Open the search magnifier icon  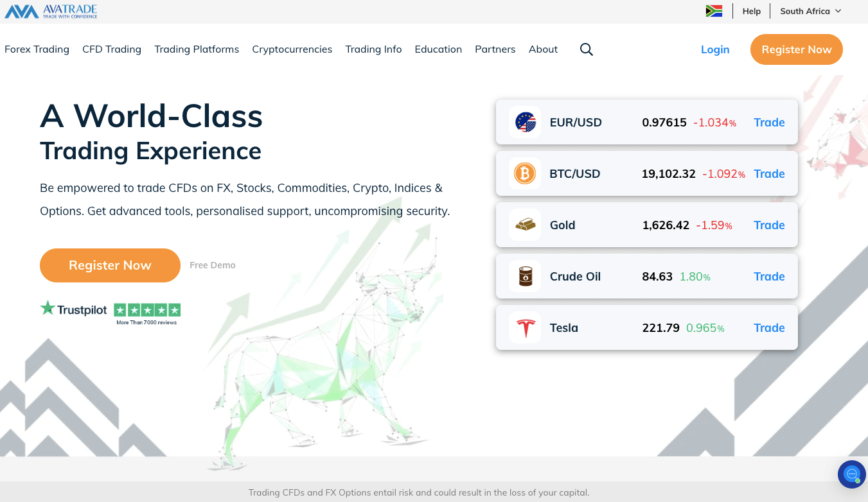586,49
